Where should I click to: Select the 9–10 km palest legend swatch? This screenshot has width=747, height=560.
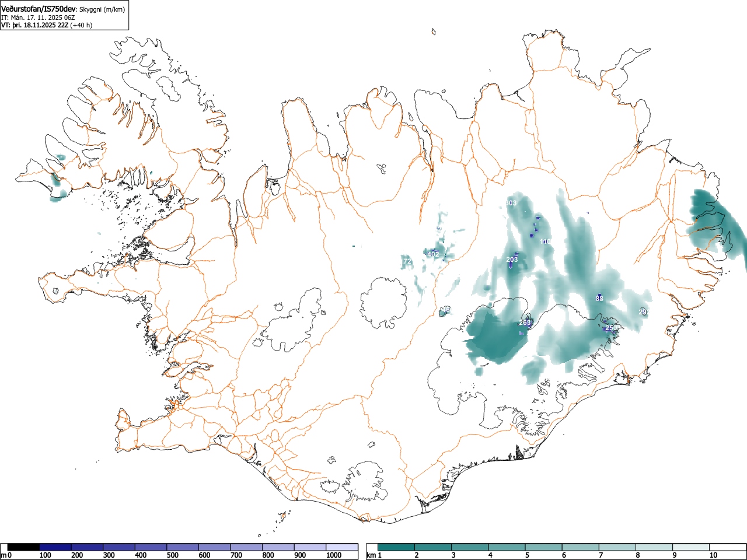point(690,547)
